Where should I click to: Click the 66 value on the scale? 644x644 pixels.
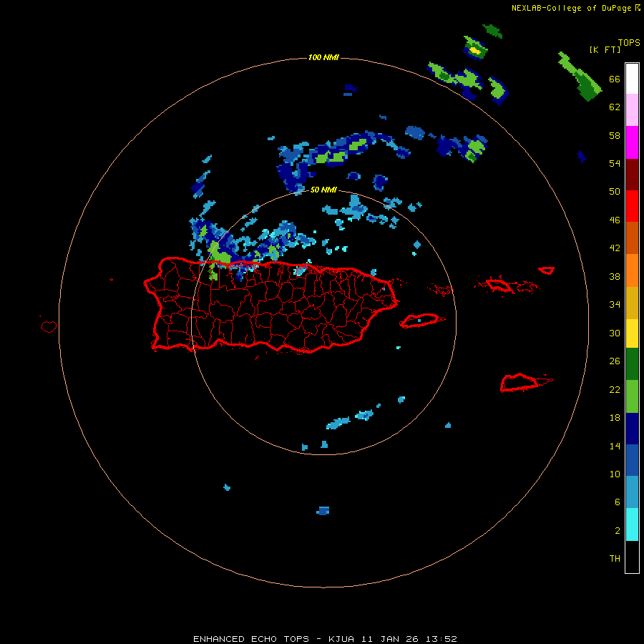(x=615, y=79)
